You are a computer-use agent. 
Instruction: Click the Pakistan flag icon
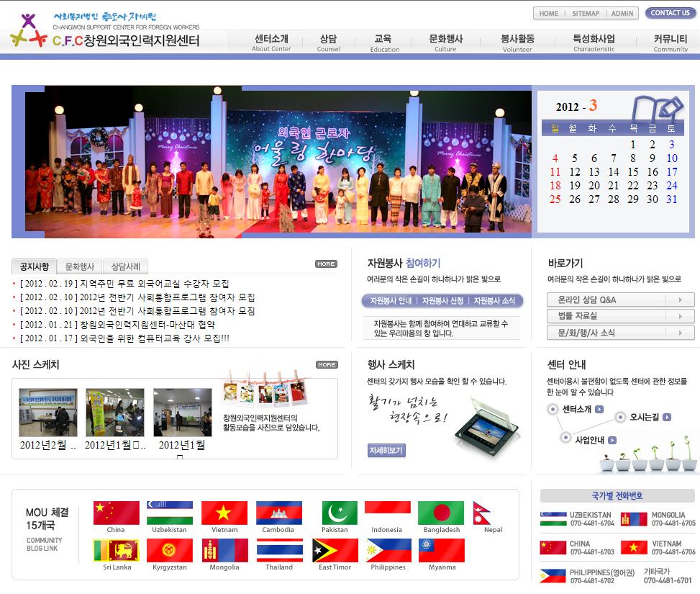coord(340,513)
